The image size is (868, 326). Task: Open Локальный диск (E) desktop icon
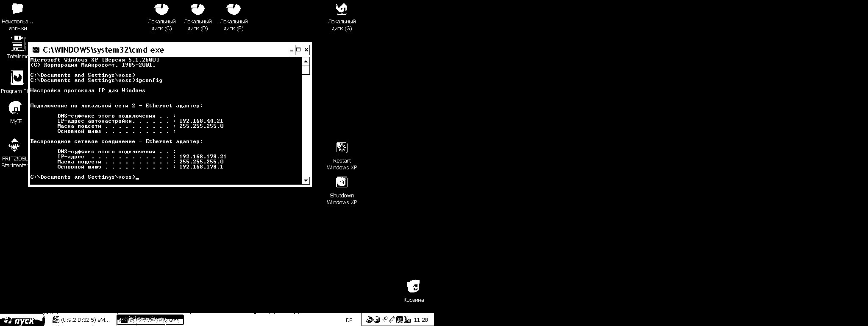(x=234, y=10)
